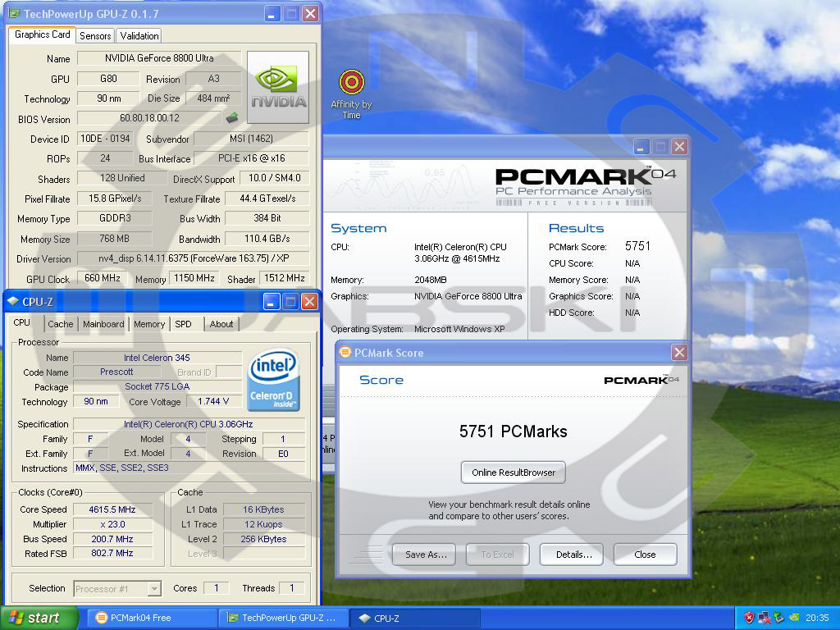This screenshot has height=630, width=840.
Task: Click the Save As... button
Action: [424, 555]
